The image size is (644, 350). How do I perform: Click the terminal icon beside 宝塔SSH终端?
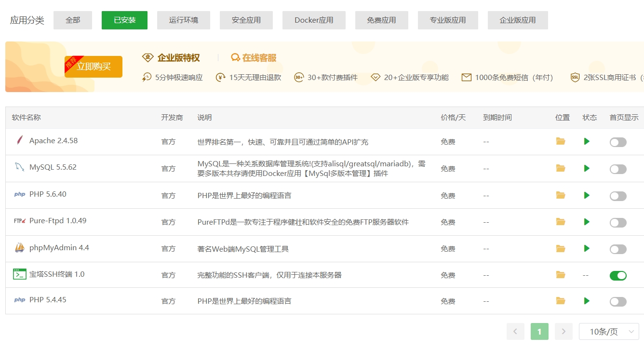point(19,274)
